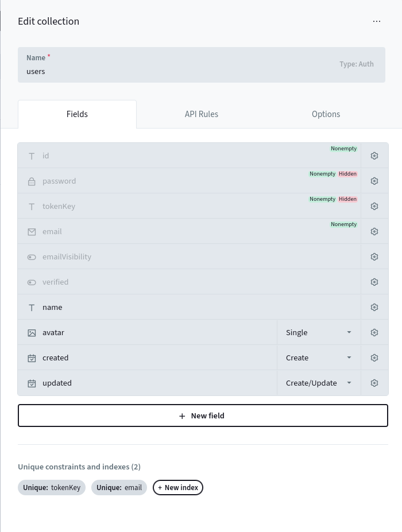Open the Unique tokenKey index
This screenshot has height=532, width=402.
[x=52, y=488]
